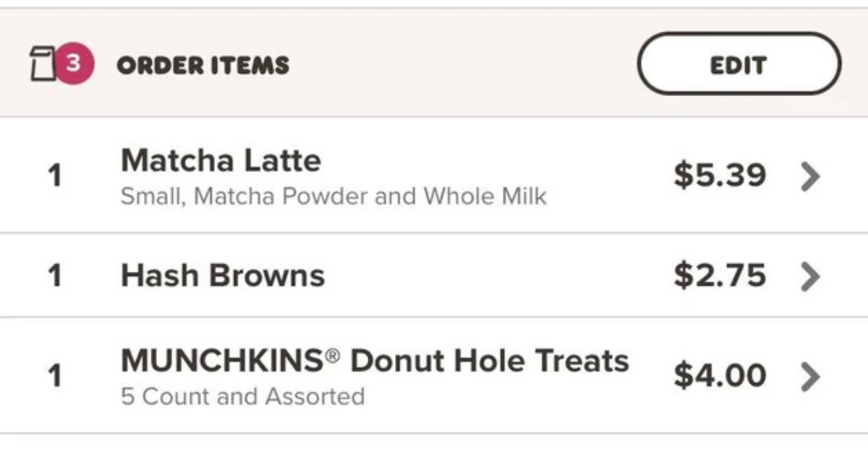Open the EDIT order button
The height and width of the screenshot is (451, 868).
tap(739, 64)
